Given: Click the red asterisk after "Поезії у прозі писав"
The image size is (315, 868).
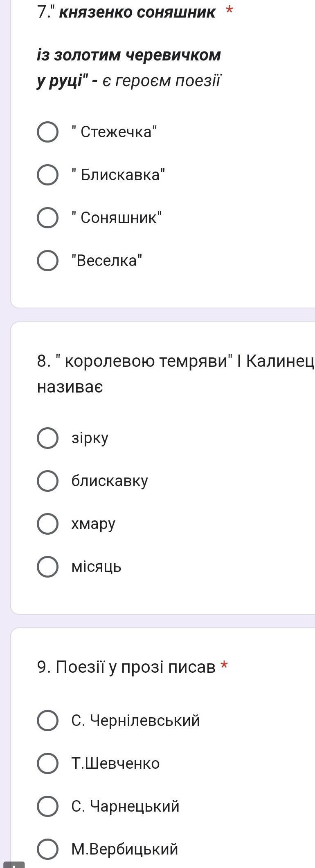Looking at the screenshot, I should point(224,667).
